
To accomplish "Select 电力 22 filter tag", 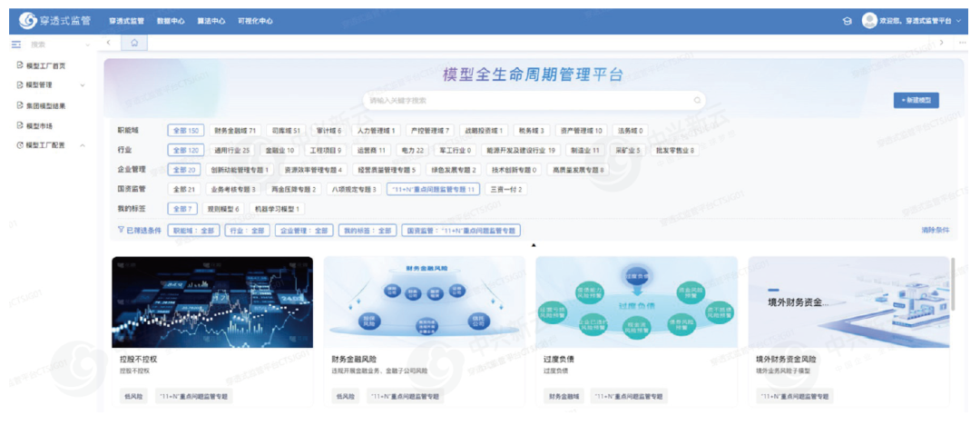I will 413,150.
